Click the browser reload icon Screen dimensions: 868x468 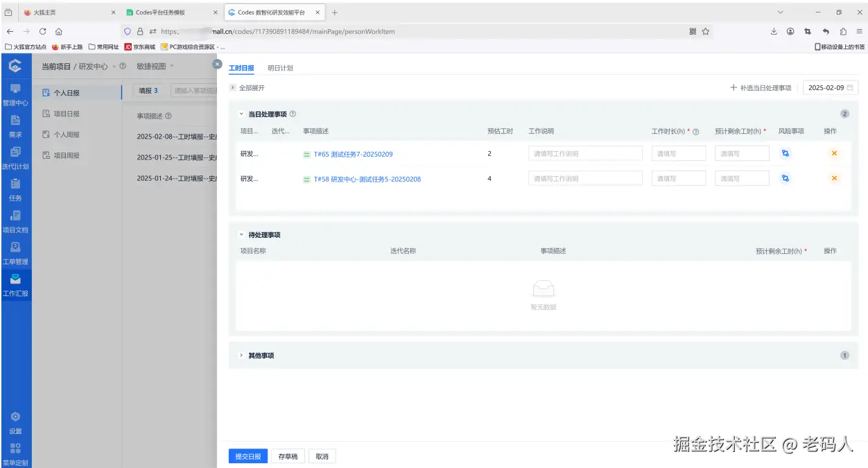pyautogui.click(x=43, y=31)
